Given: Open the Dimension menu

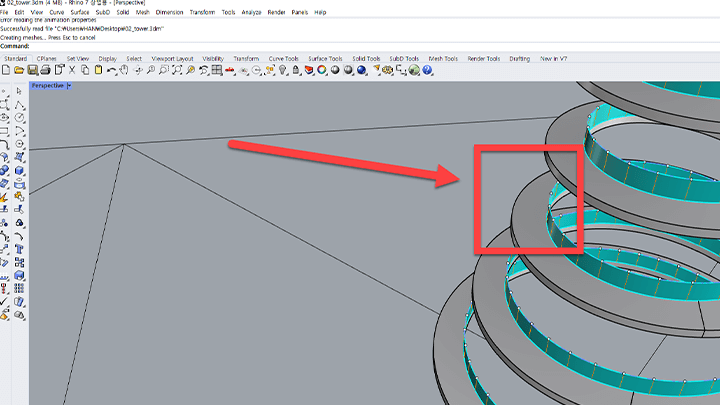Looking at the screenshot, I should click(169, 12).
